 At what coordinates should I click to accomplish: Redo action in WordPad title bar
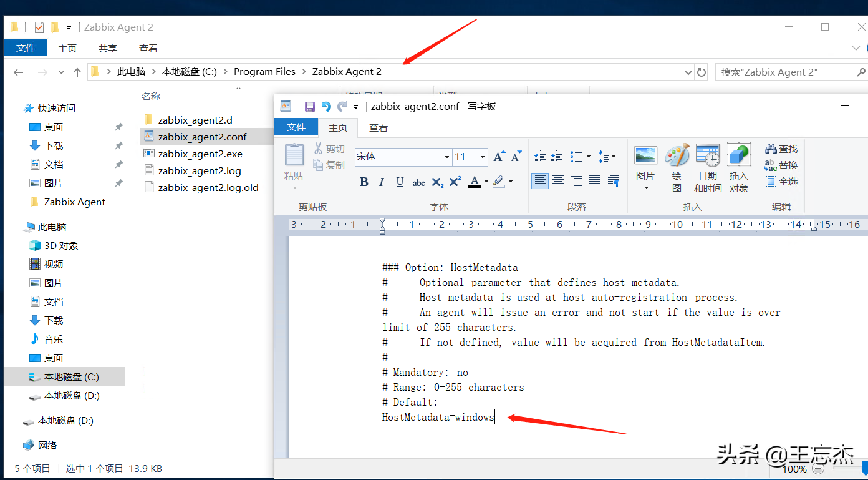(342, 107)
